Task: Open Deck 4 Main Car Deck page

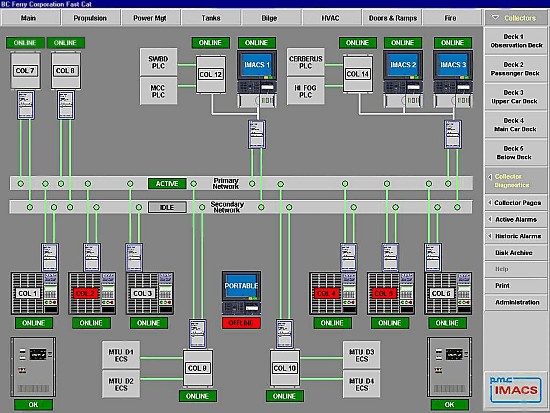Action: (x=516, y=125)
